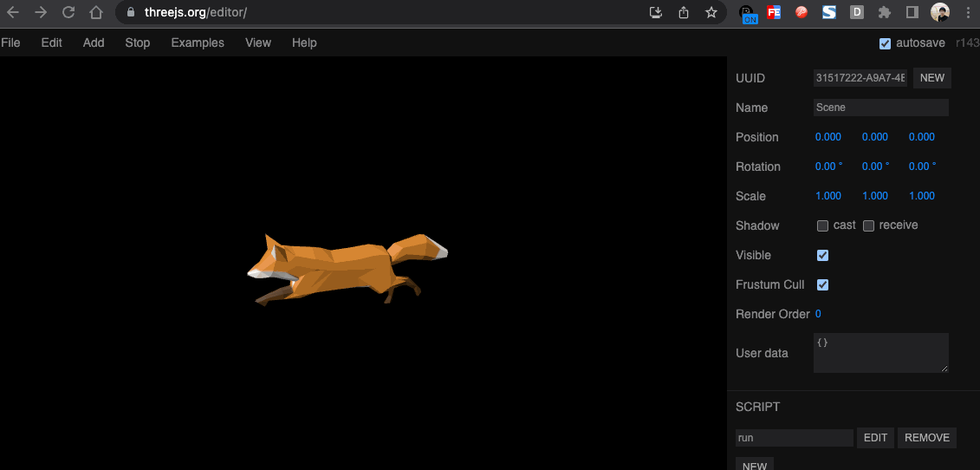Toggle the autosave checkbox

[x=885, y=43]
